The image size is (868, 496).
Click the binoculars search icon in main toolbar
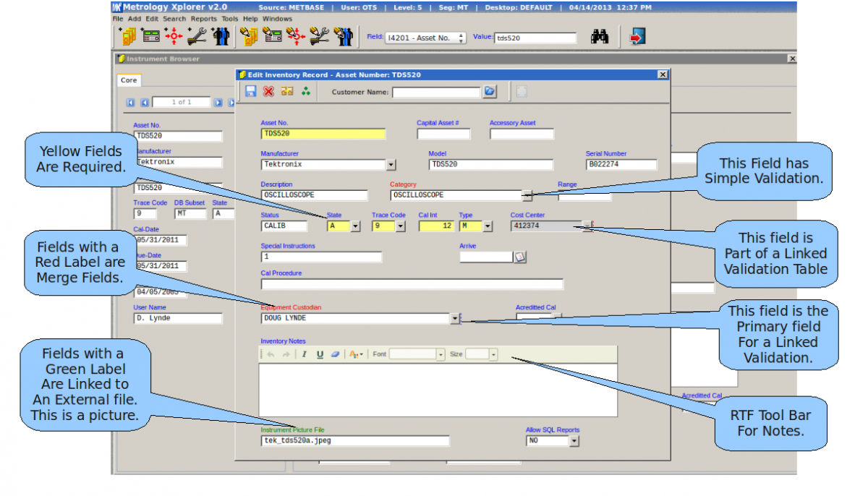point(600,37)
